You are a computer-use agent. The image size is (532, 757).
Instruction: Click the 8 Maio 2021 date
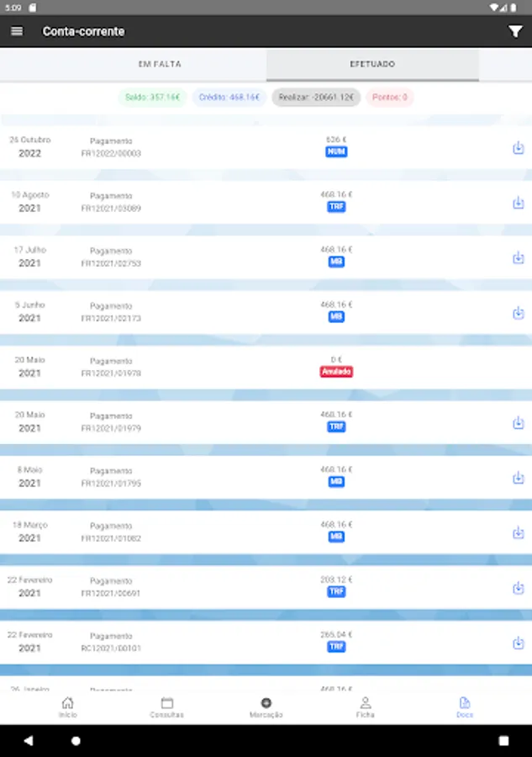tap(30, 477)
